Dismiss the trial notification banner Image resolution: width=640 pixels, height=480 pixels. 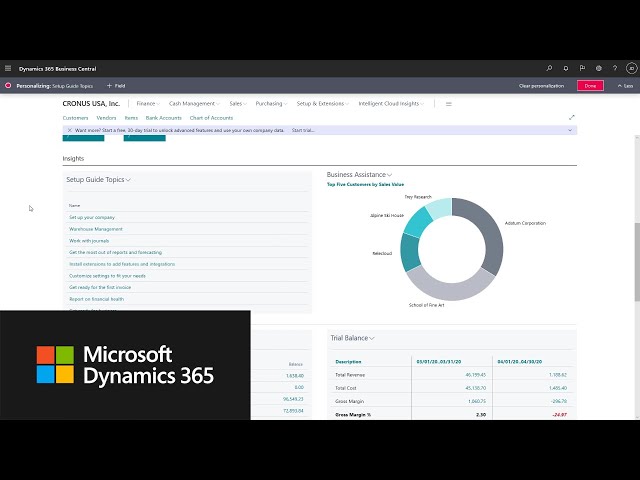pyautogui.click(x=69, y=130)
